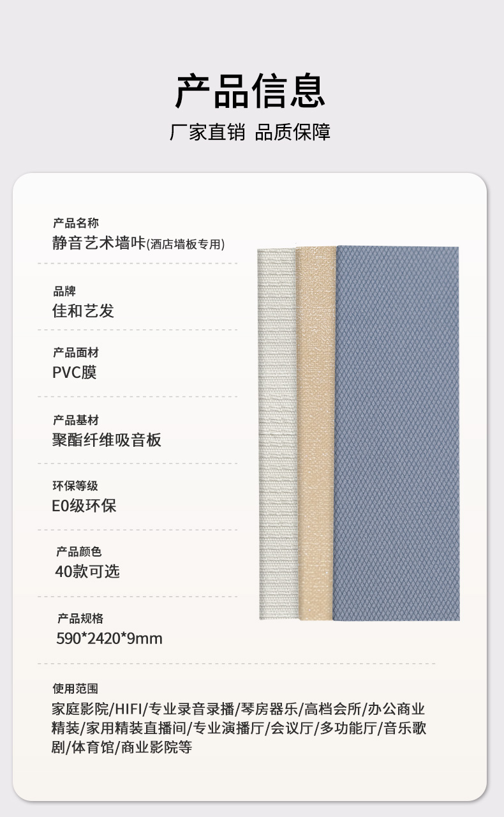Screen dimensions: 504x817
Task: Click the E0级环保 value
Action: tap(84, 506)
